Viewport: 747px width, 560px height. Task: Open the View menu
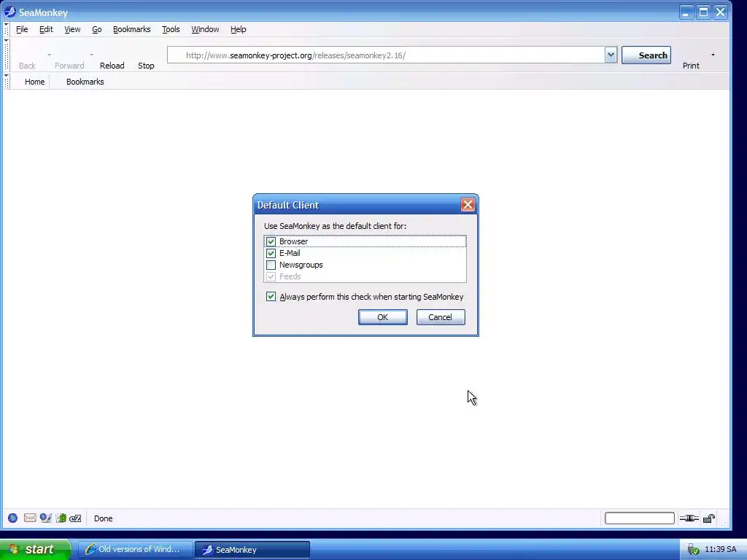click(72, 29)
